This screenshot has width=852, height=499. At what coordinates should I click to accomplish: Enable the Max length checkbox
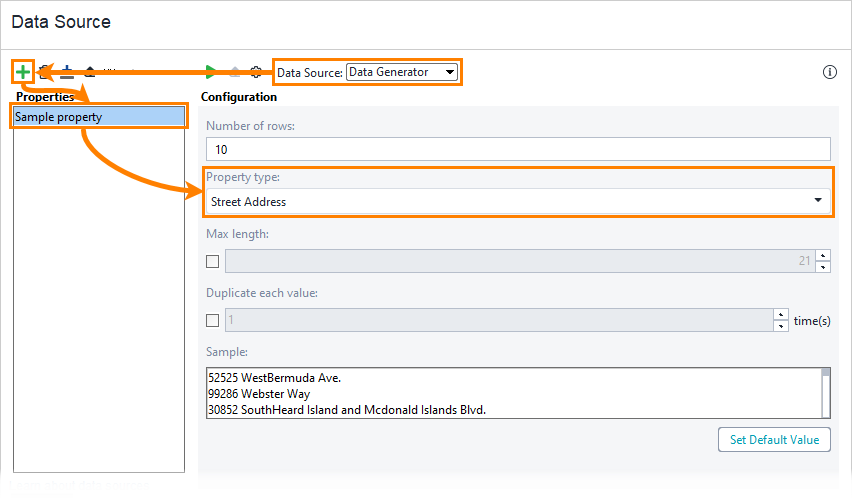tap(212, 262)
